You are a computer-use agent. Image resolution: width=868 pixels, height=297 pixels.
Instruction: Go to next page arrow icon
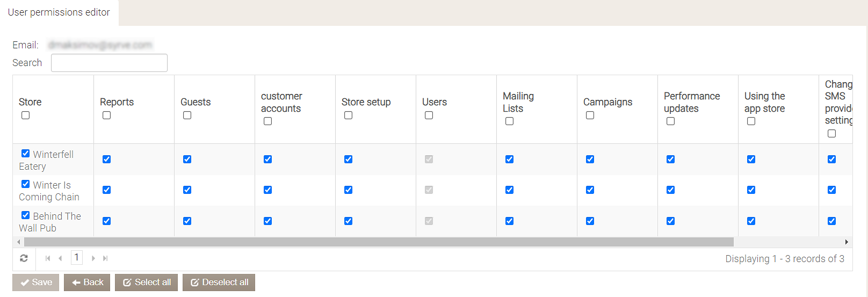tap(93, 258)
